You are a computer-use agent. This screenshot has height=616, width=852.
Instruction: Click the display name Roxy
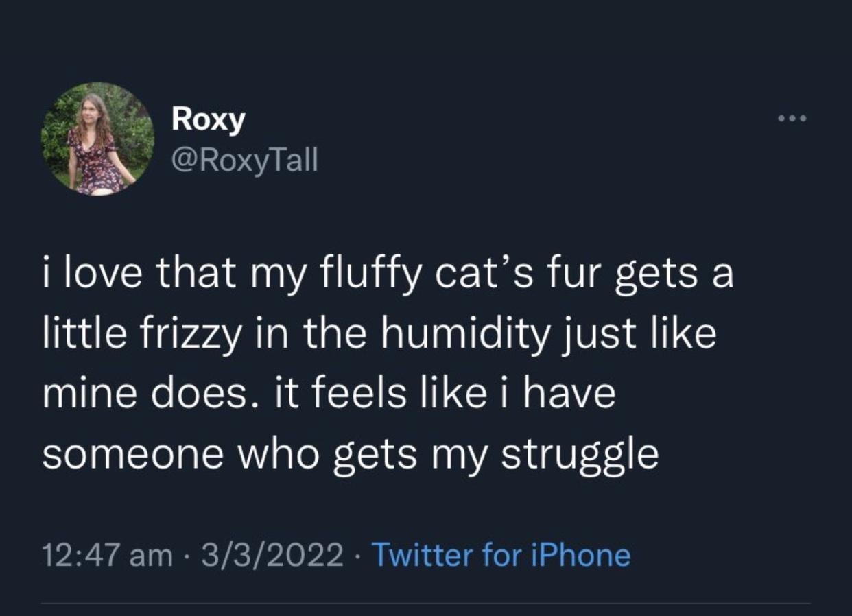point(208,120)
